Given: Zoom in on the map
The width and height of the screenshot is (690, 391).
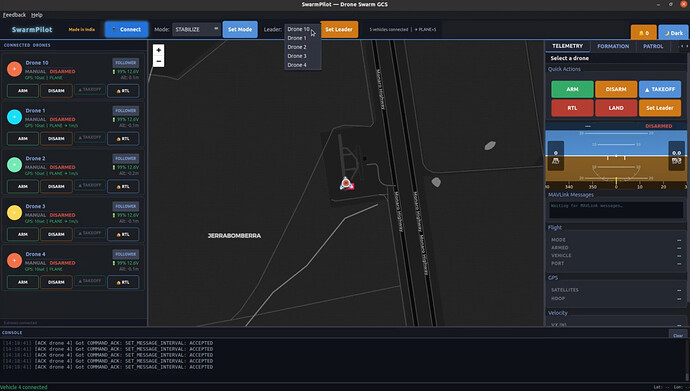Looking at the screenshot, I should click(x=158, y=50).
